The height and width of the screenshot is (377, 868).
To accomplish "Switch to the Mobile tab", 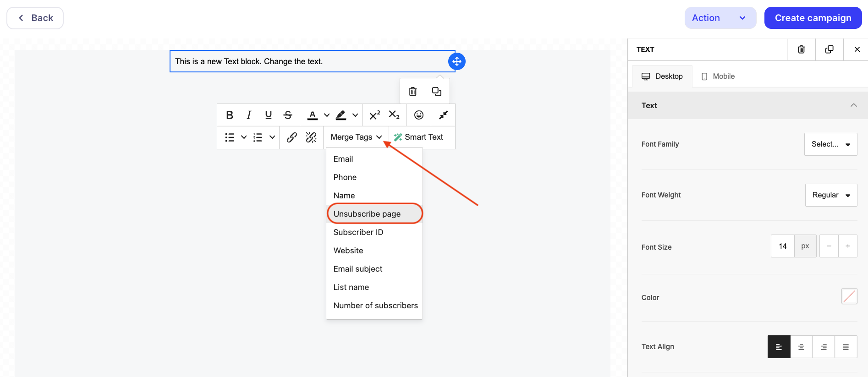I will tap(718, 76).
